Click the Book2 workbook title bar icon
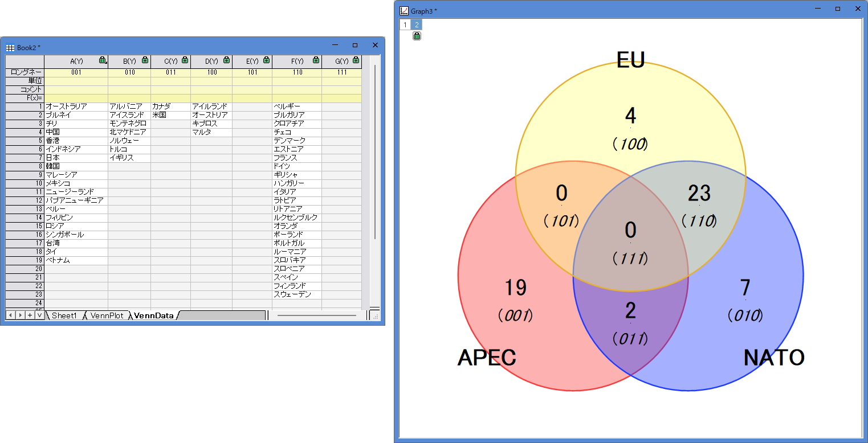868x443 pixels. 10,47
